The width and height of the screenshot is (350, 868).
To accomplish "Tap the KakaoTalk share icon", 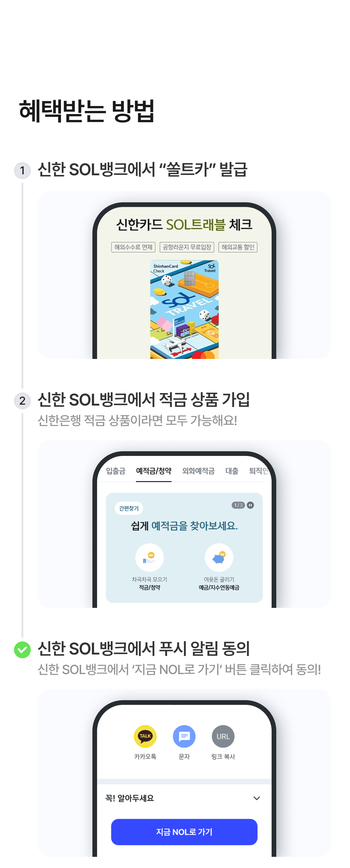I will click(145, 736).
